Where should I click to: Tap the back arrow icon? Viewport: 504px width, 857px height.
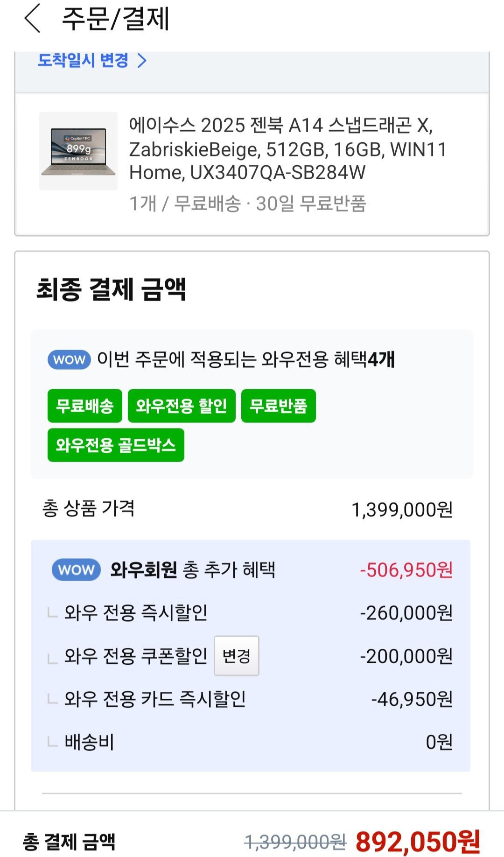point(33,19)
